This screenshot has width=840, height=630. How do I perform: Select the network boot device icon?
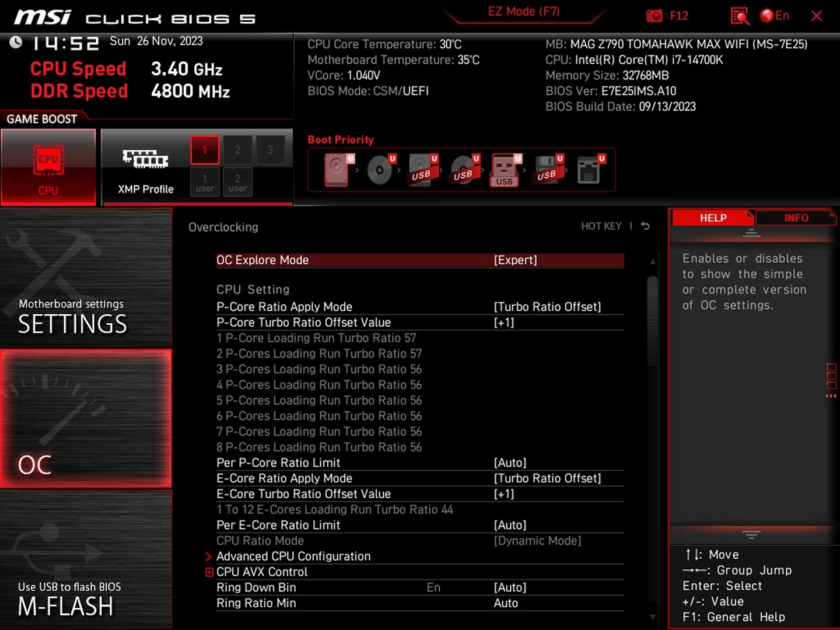(589, 170)
